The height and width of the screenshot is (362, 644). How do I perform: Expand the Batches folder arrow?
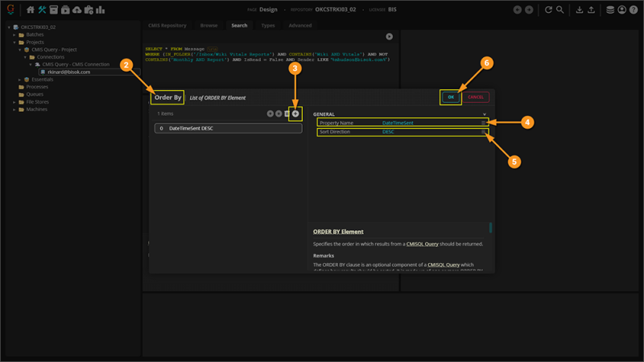pos(14,35)
